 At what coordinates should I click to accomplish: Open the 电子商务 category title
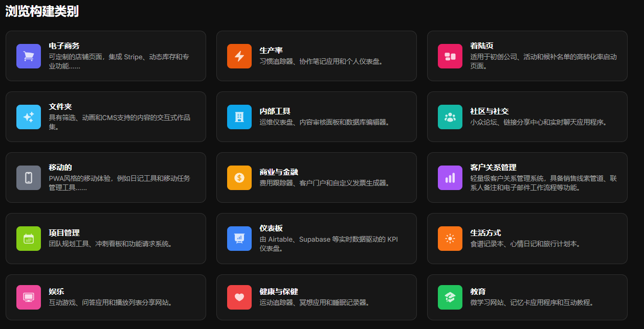pyautogui.click(x=64, y=46)
